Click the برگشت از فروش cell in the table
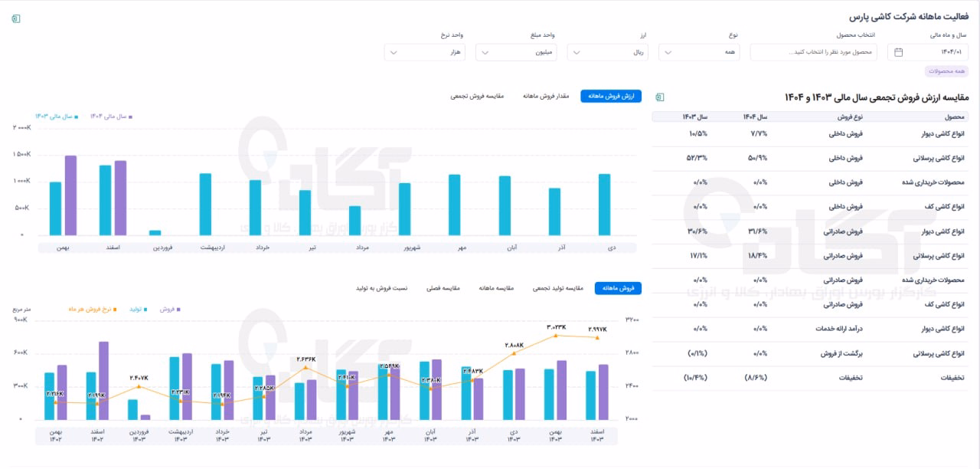Image resolution: width=980 pixels, height=469 pixels. click(x=841, y=353)
